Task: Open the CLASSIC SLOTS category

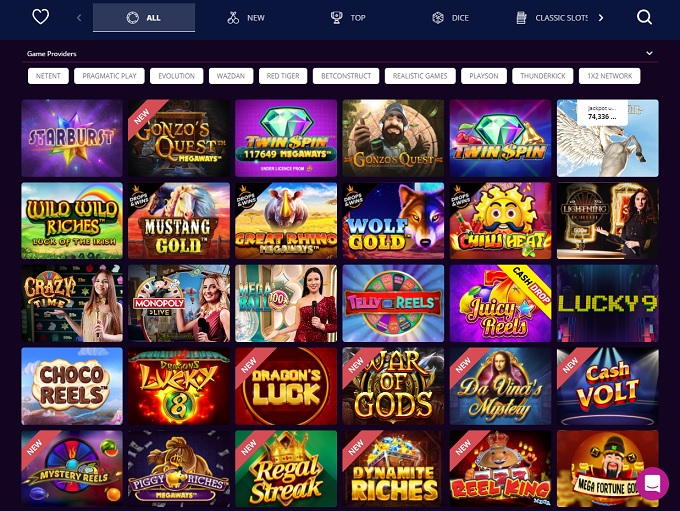Action: click(552, 18)
